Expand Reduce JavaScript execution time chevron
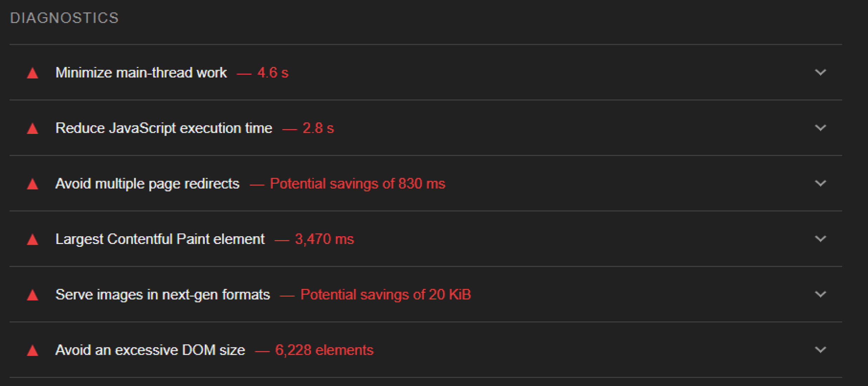The height and width of the screenshot is (386, 868). tap(820, 128)
